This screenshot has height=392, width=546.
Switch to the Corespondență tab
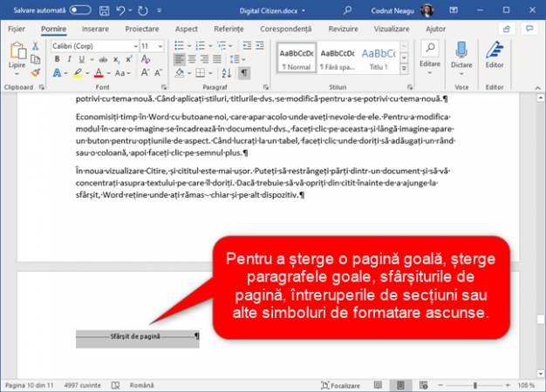coord(286,29)
